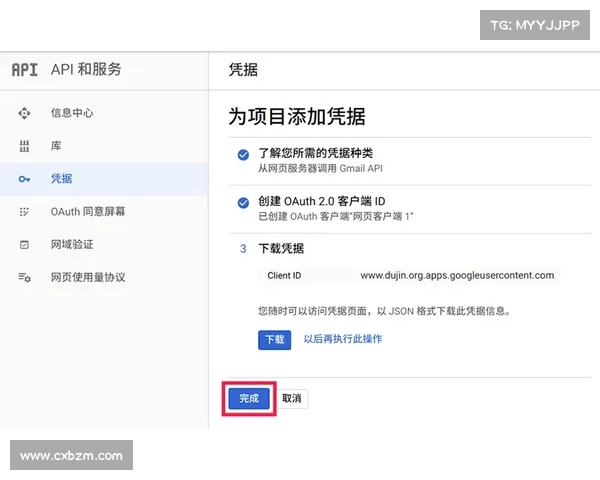Click the 凭据 key icon
This screenshot has height=480, width=600.
(24, 179)
